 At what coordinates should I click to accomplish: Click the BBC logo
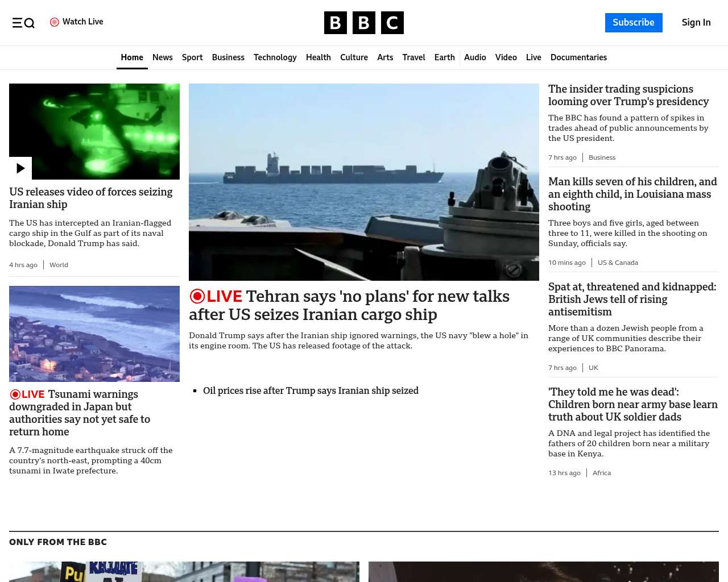tap(363, 23)
